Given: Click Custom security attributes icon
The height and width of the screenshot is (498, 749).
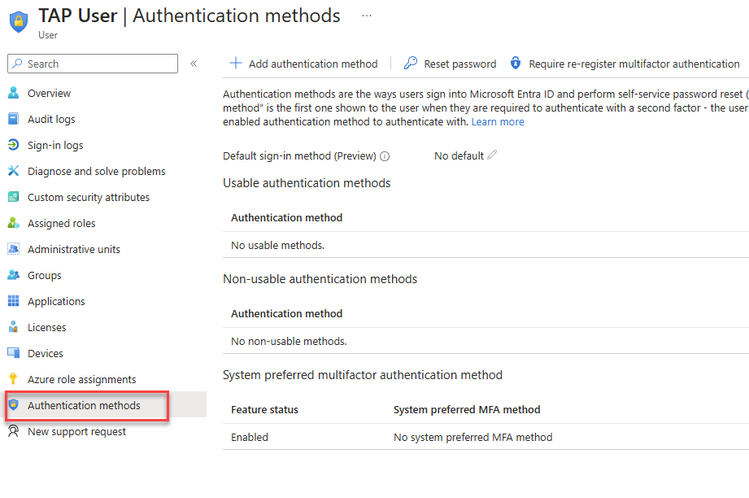Looking at the screenshot, I should click(x=14, y=197).
